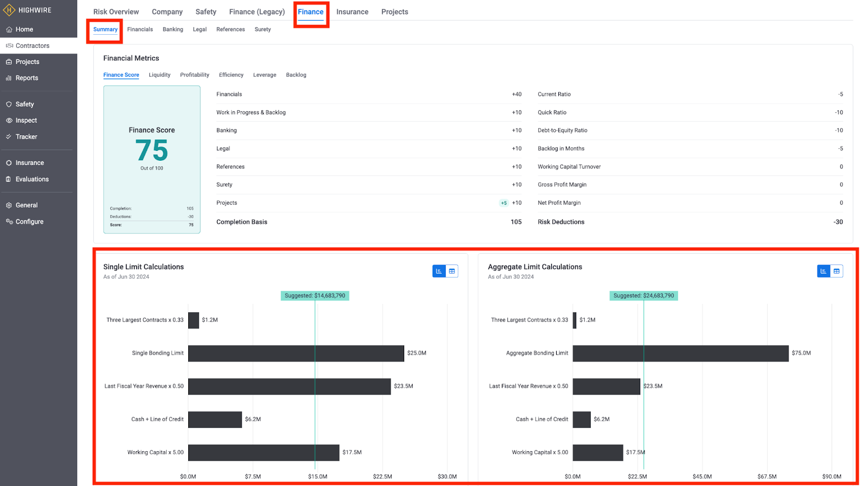
Task: Switch Single Limit Calculations to table view
Action: click(452, 271)
